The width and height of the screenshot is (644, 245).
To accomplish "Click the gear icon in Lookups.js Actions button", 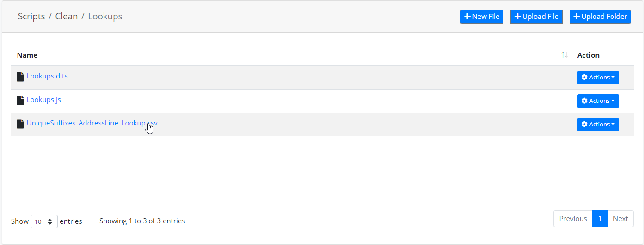I will pyautogui.click(x=584, y=101).
